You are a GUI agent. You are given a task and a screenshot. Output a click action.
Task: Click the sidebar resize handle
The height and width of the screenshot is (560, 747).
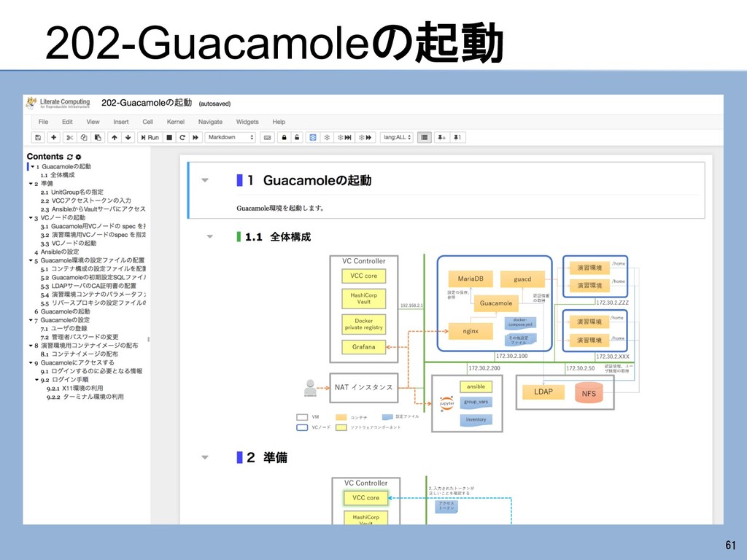click(x=149, y=340)
